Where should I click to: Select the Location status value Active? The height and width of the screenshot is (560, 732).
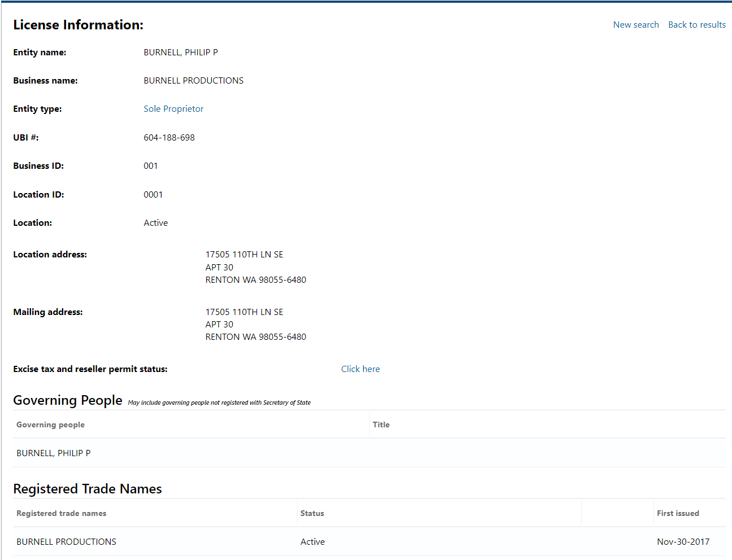pyautogui.click(x=156, y=223)
